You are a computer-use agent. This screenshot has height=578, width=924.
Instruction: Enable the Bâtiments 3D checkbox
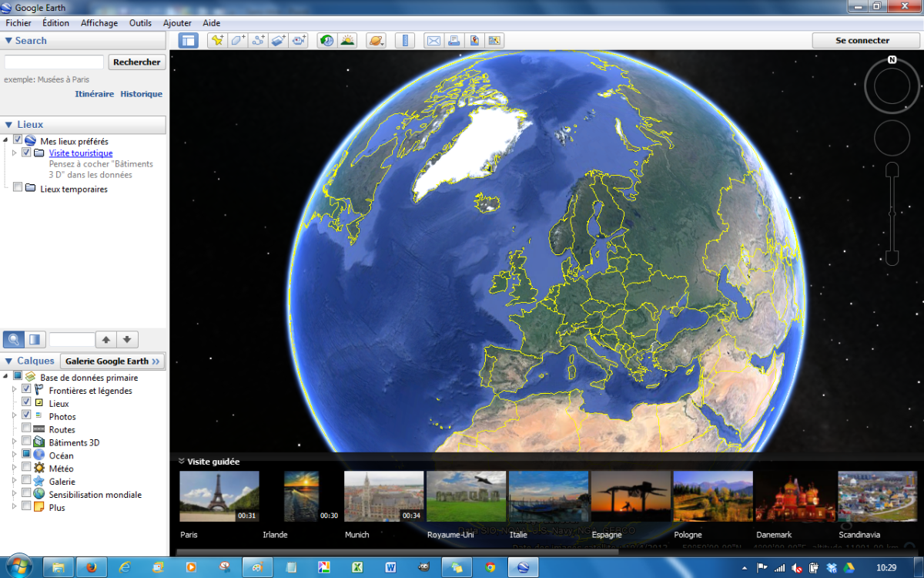point(26,442)
